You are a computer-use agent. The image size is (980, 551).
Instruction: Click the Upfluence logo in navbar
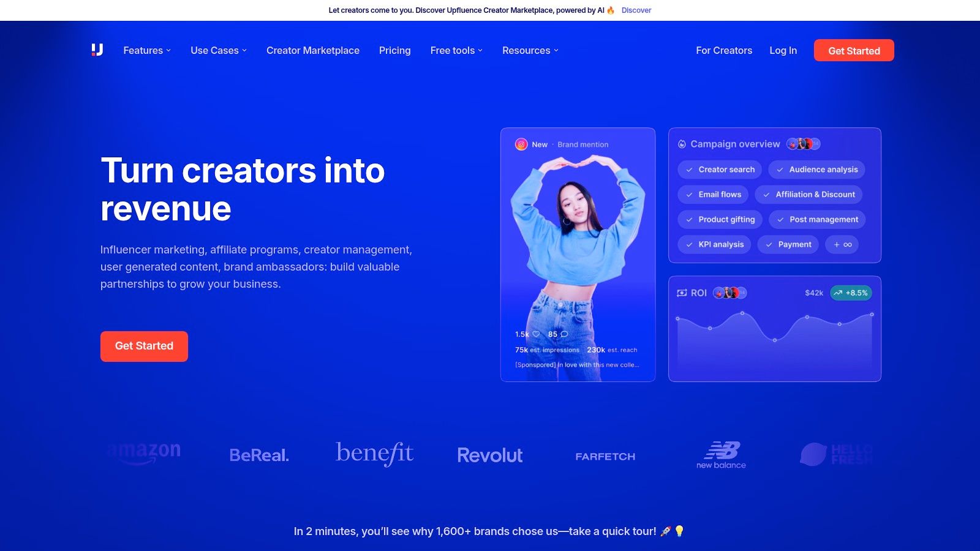click(x=97, y=50)
